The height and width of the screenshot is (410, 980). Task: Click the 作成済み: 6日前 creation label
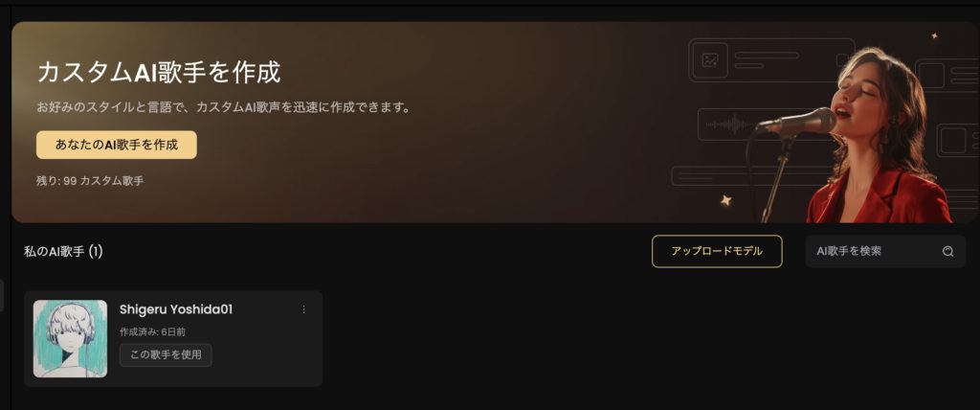point(152,331)
